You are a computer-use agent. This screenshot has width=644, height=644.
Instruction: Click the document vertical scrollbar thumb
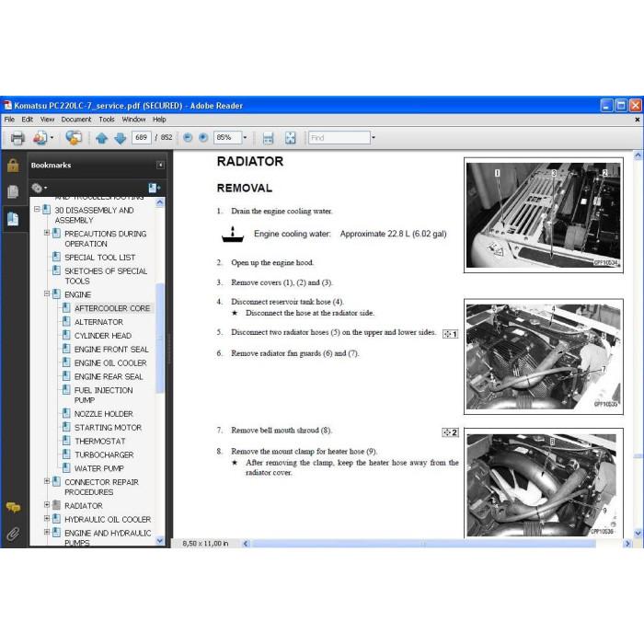point(638,456)
